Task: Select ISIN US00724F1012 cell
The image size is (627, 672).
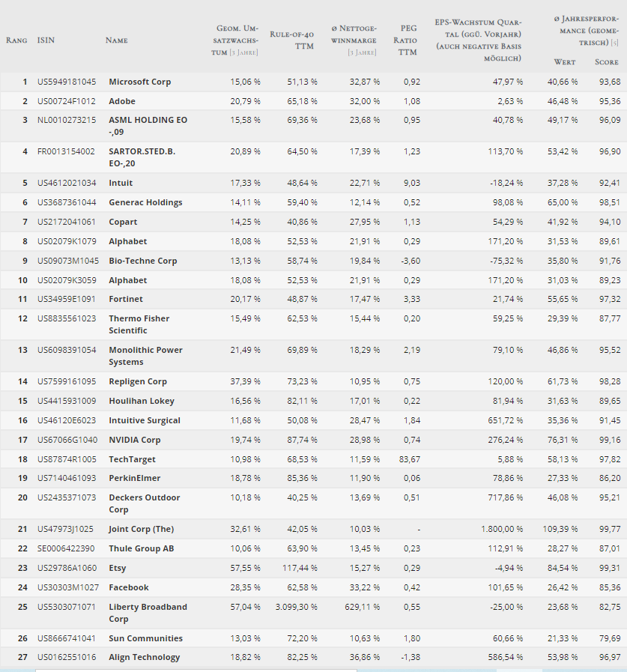Action: pyautogui.click(x=67, y=102)
